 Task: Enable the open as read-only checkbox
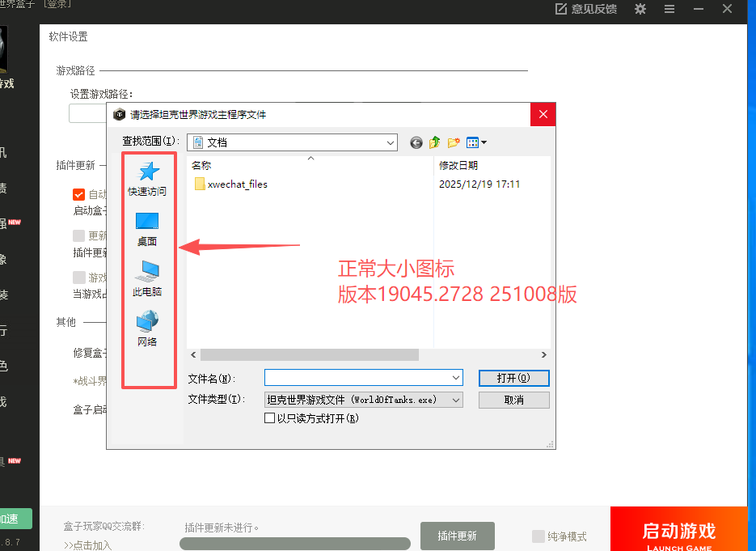point(270,418)
